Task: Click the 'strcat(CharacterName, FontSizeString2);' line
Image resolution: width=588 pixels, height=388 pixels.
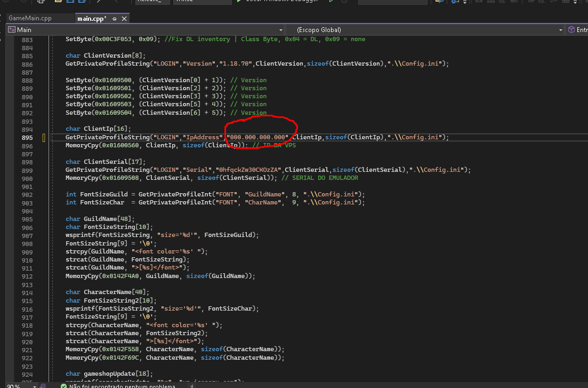Action: pyautogui.click(x=136, y=333)
